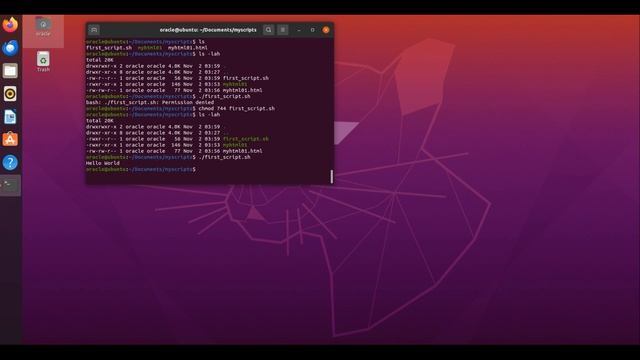
Task: Click the terminal title bar text
Action: pos(208,30)
